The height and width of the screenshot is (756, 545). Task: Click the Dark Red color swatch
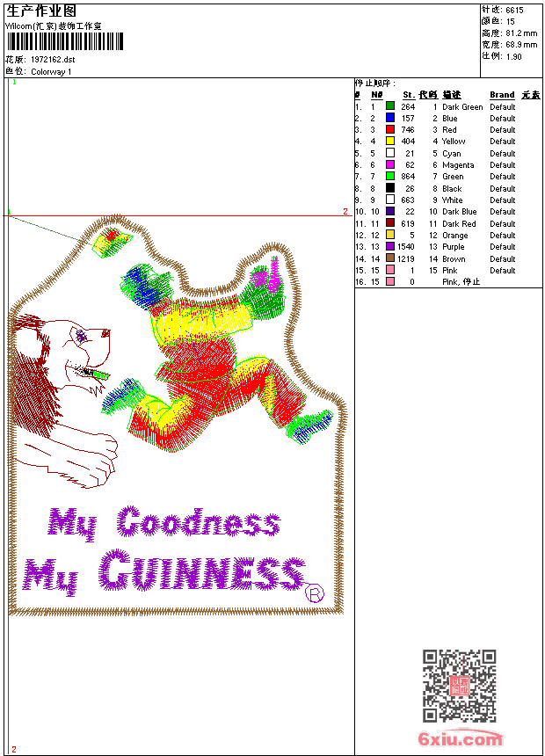[390, 223]
